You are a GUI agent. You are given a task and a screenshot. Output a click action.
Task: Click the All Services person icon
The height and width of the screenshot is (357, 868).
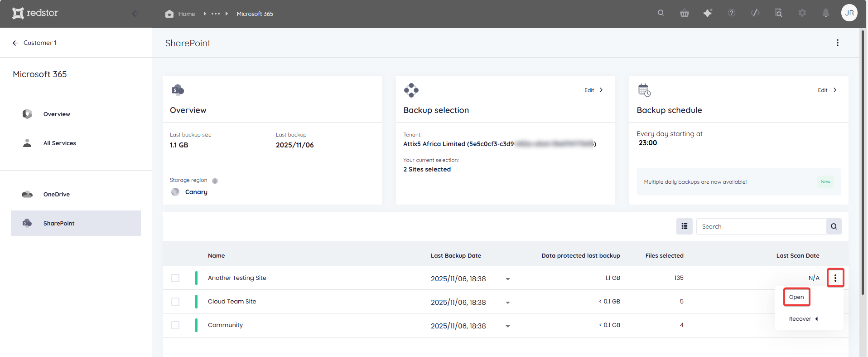click(27, 143)
